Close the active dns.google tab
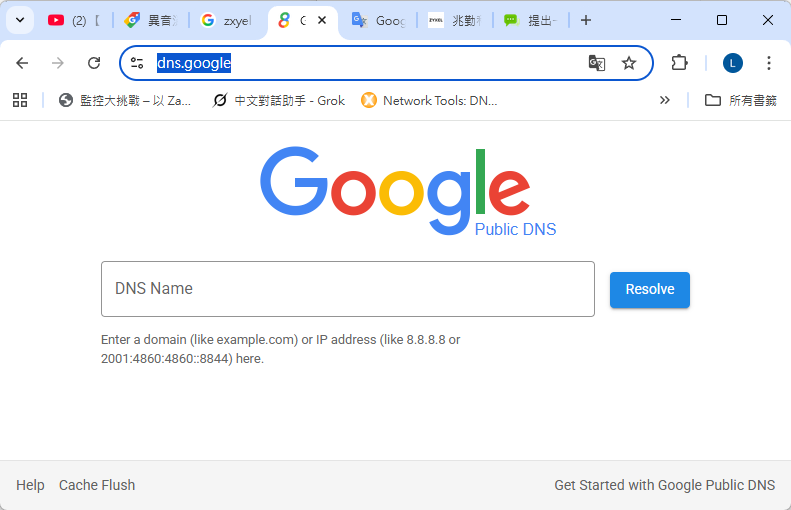Image resolution: width=791 pixels, height=510 pixels. pyautogui.click(x=322, y=20)
